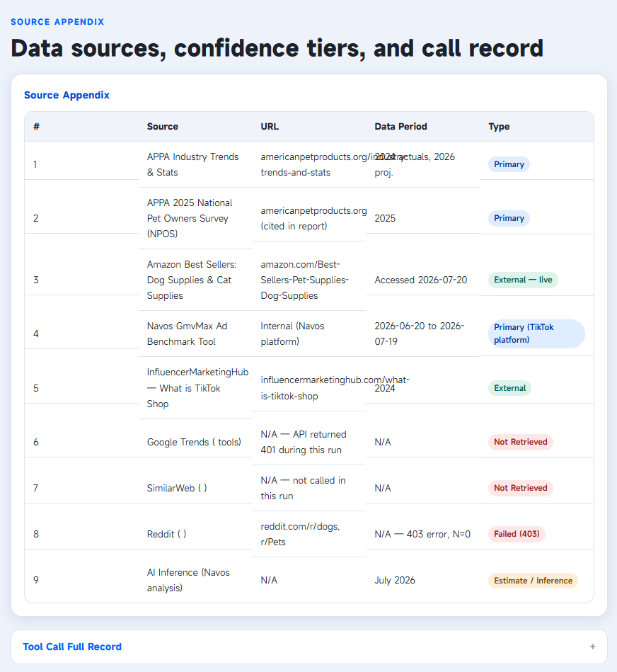
Task: Select the Reddit ( ) source
Action: pyautogui.click(x=166, y=534)
